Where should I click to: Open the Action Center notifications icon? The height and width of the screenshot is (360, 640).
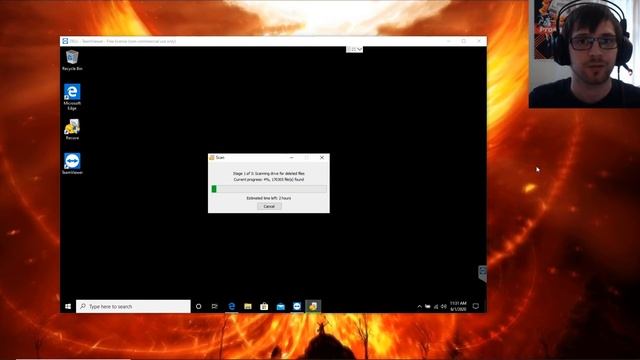click(x=476, y=306)
